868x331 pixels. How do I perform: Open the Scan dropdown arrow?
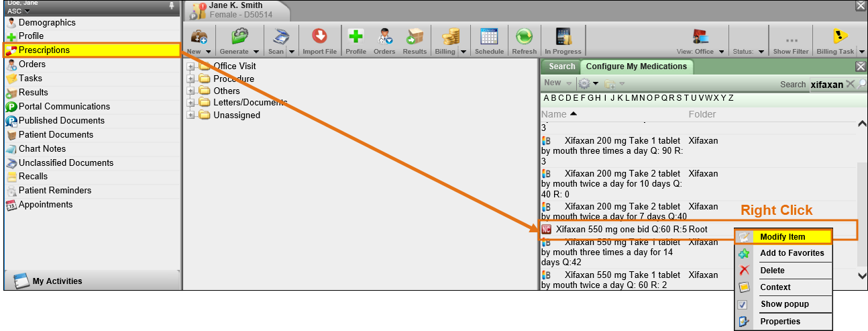[292, 52]
